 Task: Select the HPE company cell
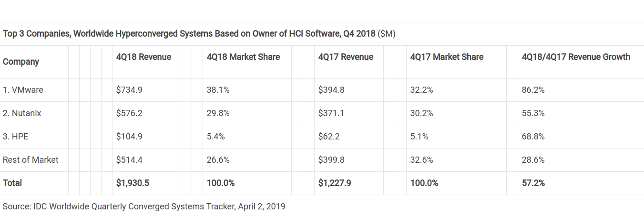click(15, 137)
